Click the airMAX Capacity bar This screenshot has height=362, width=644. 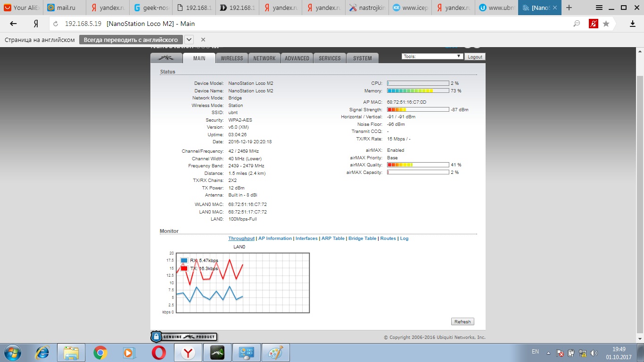418,173
